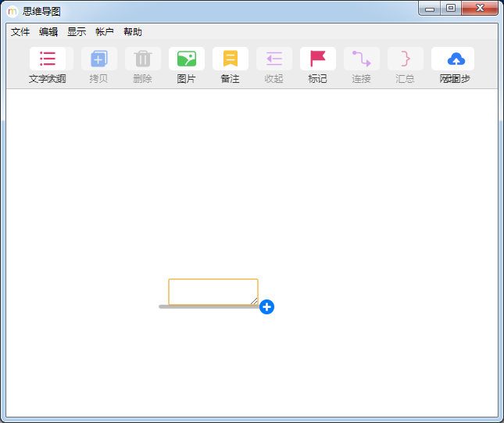
Task: Add a flag marker with the 标记 icon
Action: click(317, 59)
